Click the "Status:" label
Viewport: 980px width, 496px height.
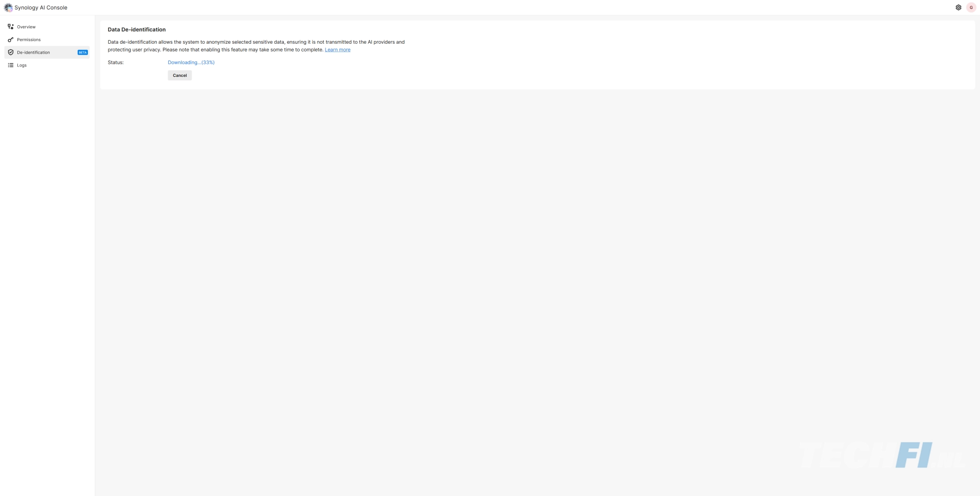point(116,62)
